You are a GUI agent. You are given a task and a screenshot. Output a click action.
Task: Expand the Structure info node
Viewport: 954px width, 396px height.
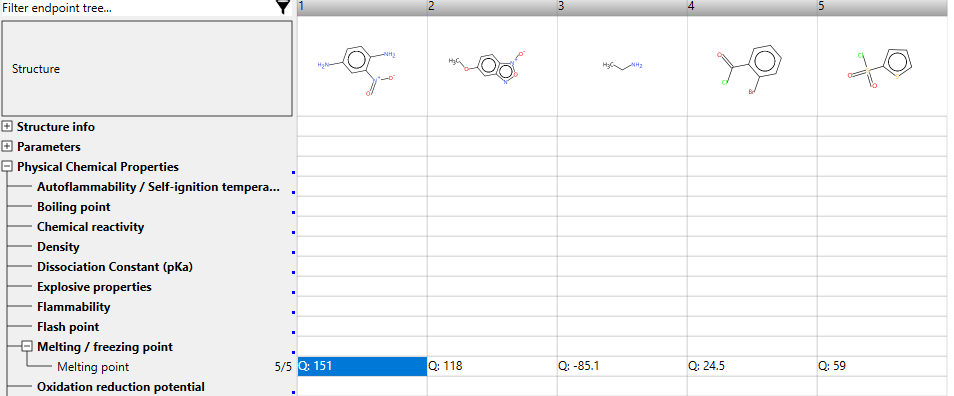tap(7, 127)
